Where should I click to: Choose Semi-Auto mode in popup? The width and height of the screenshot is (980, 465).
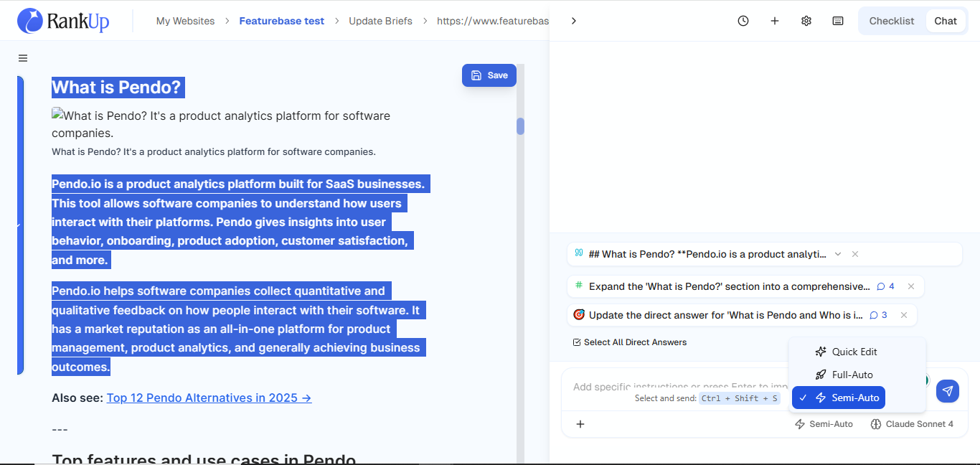839,398
